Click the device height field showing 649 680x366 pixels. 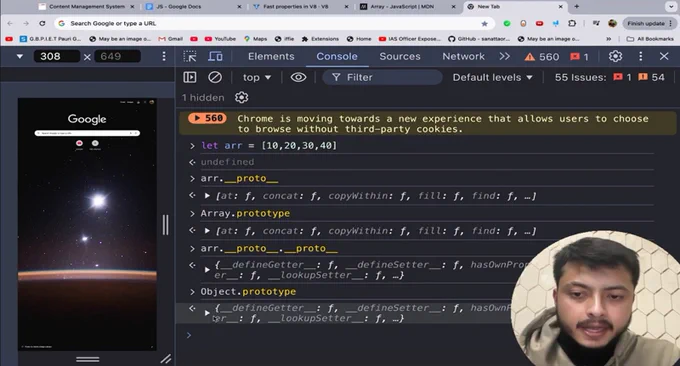(118, 56)
